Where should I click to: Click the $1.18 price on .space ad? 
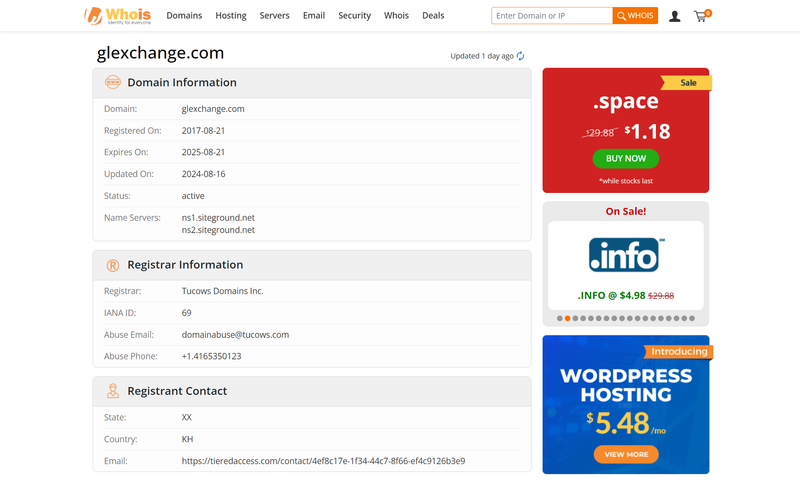(x=647, y=132)
